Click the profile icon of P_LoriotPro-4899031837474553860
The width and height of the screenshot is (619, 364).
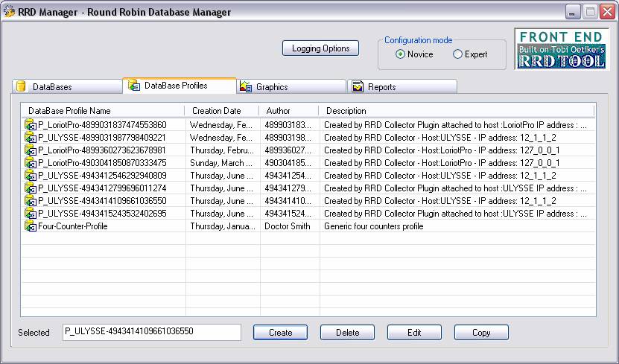pos(31,125)
